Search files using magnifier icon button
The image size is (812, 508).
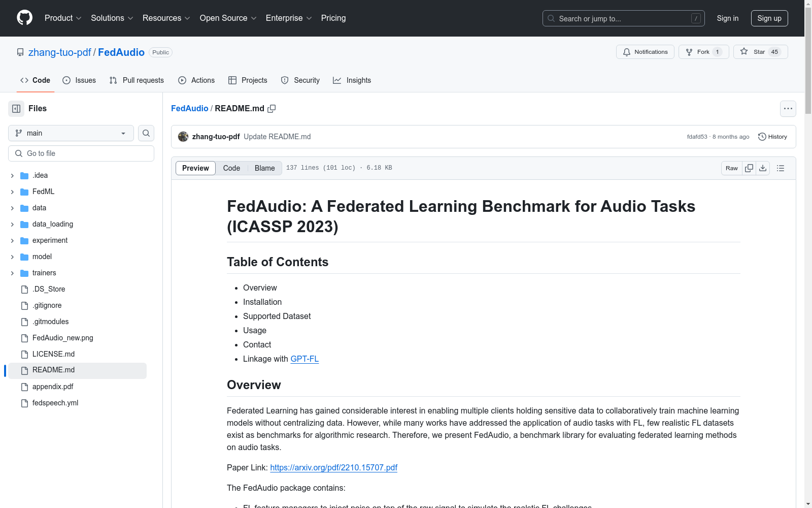tap(146, 133)
